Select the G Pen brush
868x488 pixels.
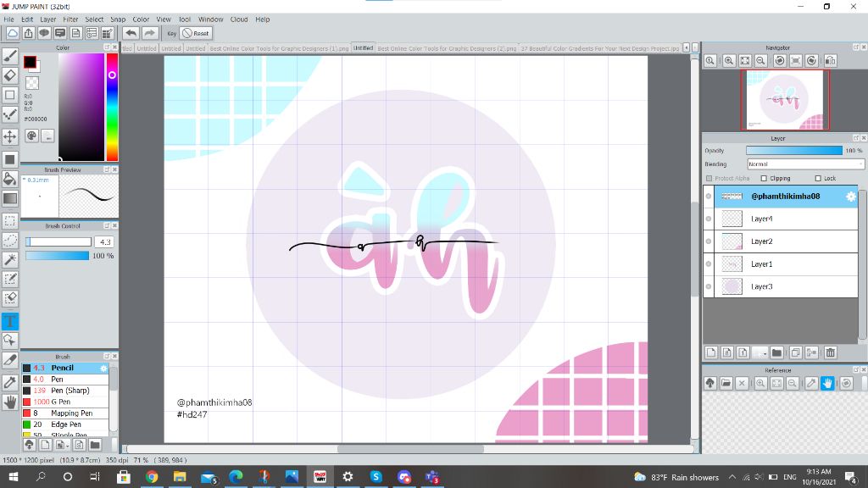(x=65, y=402)
